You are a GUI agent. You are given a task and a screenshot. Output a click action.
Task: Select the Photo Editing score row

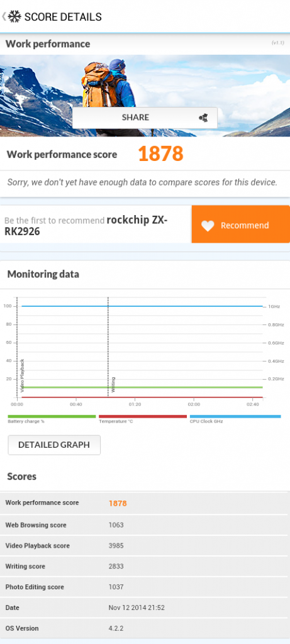pyautogui.click(x=145, y=587)
